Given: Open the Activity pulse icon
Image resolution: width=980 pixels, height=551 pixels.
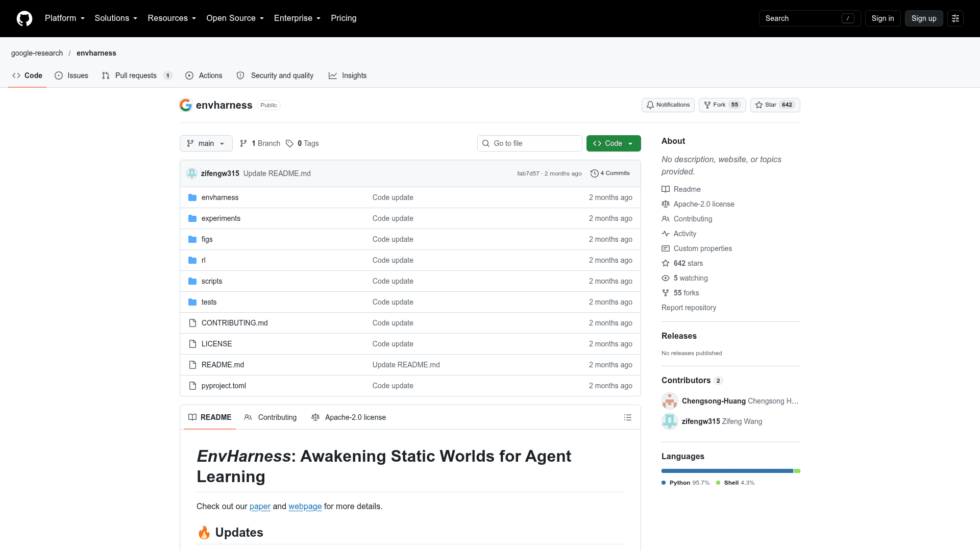Looking at the screenshot, I should coord(666,234).
